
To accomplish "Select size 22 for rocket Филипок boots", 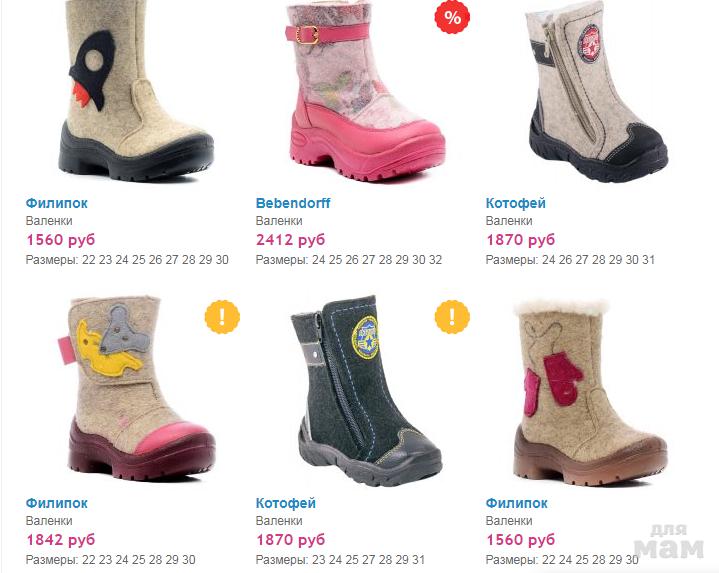I will coord(88,260).
